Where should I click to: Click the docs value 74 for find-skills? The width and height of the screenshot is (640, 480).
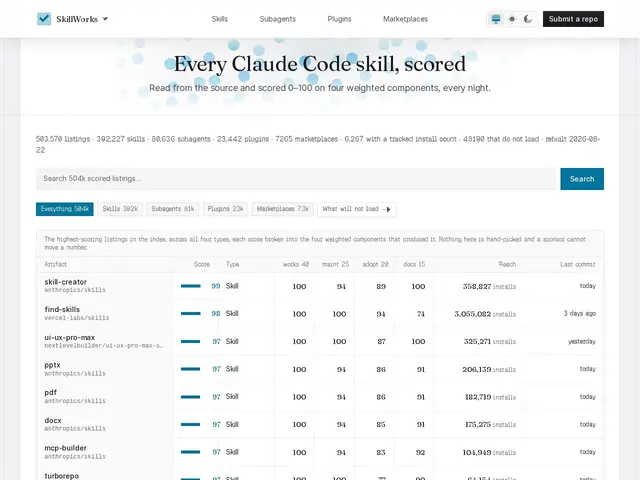[421, 314]
